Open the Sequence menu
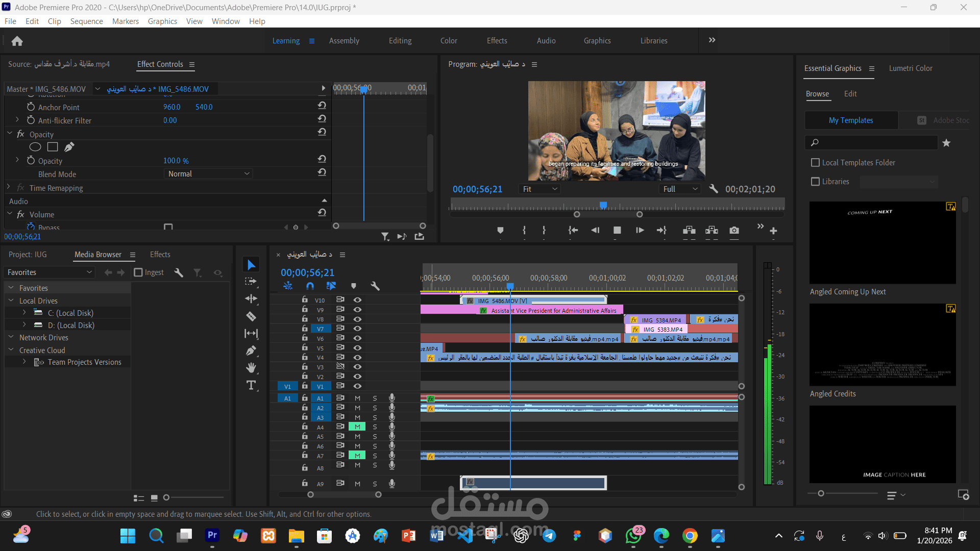Image resolution: width=980 pixels, height=551 pixels. [x=86, y=21]
